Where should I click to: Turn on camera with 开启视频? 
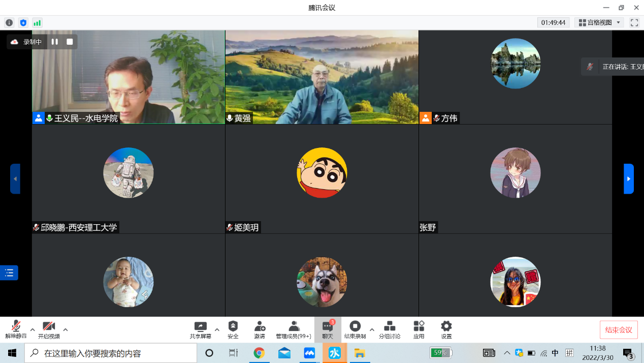(49, 329)
